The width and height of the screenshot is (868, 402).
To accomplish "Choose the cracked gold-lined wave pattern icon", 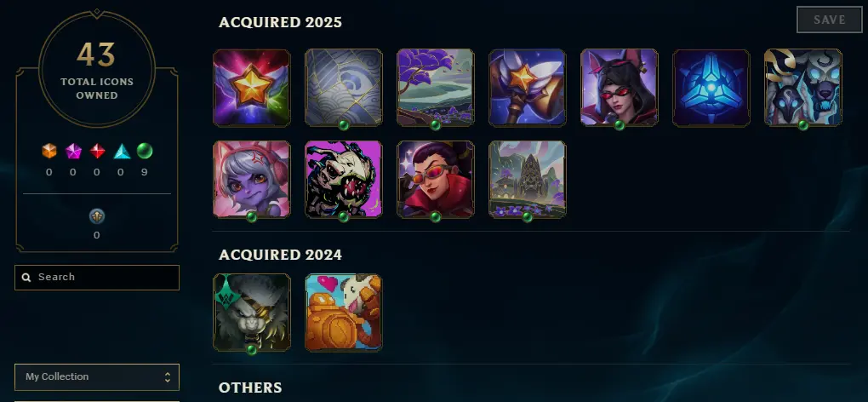I will coord(343,88).
